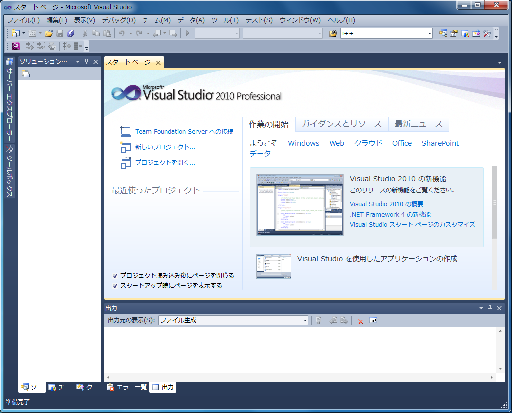
Task: Click the SharePoint category link
Action: click(x=440, y=143)
